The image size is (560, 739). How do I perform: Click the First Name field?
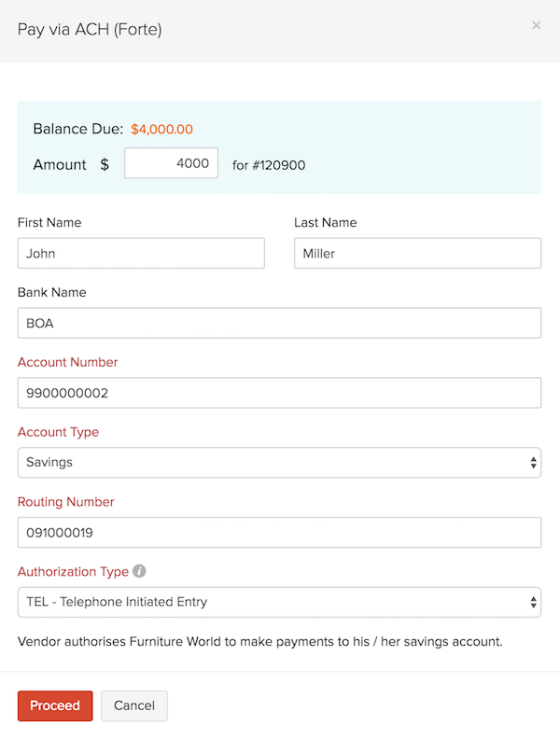pyautogui.click(x=141, y=253)
